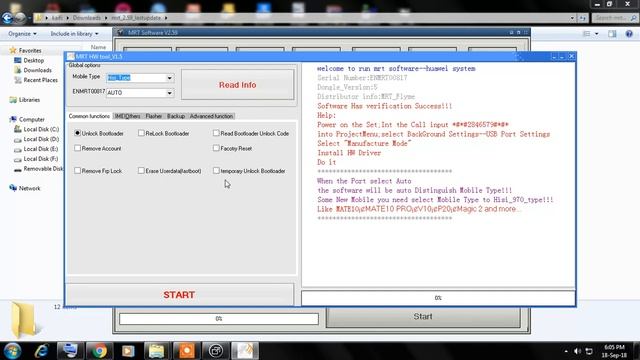Screen dimensions: 640x360
Task: Check the ReLock Bootloader box
Action: [141, 133]
